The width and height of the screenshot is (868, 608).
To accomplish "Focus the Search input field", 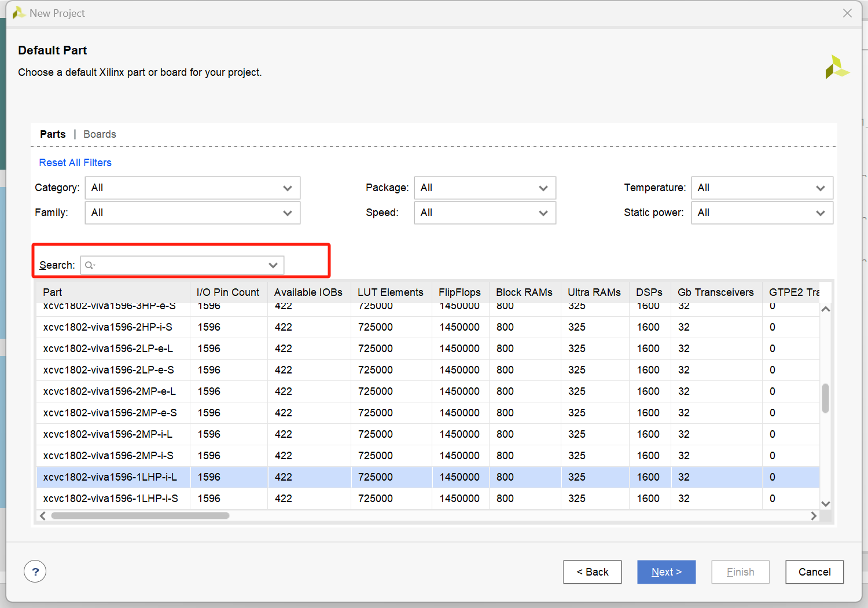I will [182, 265].
